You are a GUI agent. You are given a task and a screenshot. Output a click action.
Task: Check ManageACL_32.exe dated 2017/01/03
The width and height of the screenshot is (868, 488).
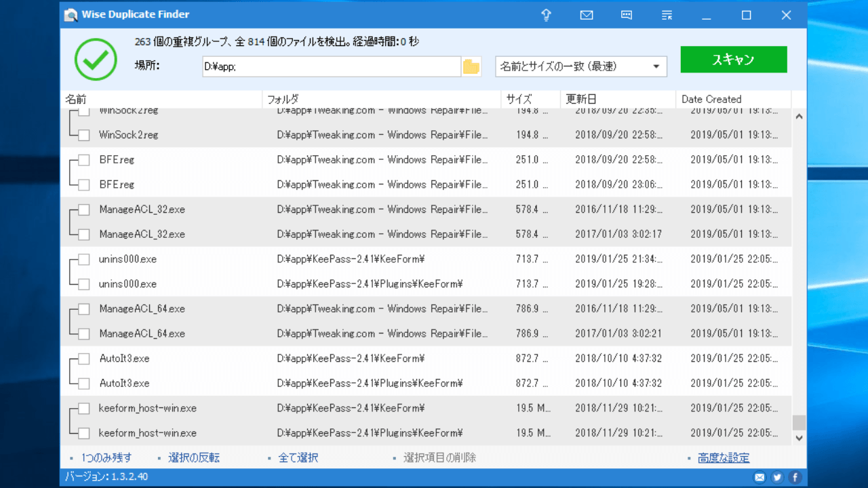(x=84, y=235)
